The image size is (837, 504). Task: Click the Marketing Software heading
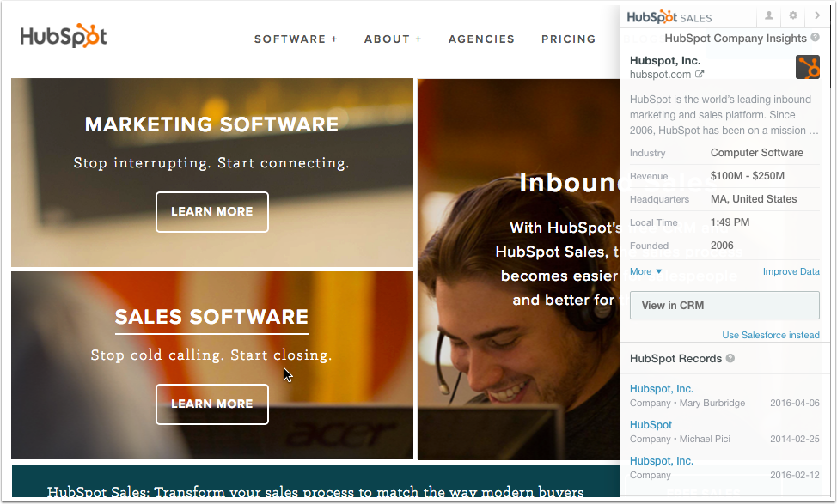click(212, 124)
